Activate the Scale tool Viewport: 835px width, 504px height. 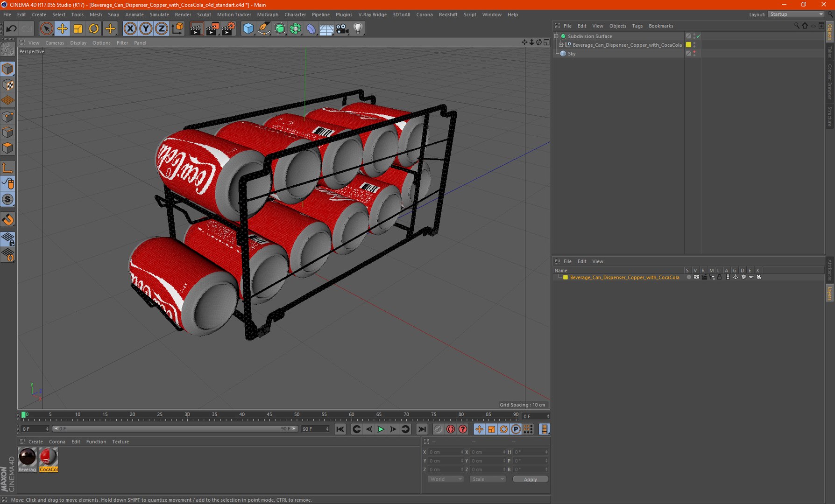click(78, 29)
